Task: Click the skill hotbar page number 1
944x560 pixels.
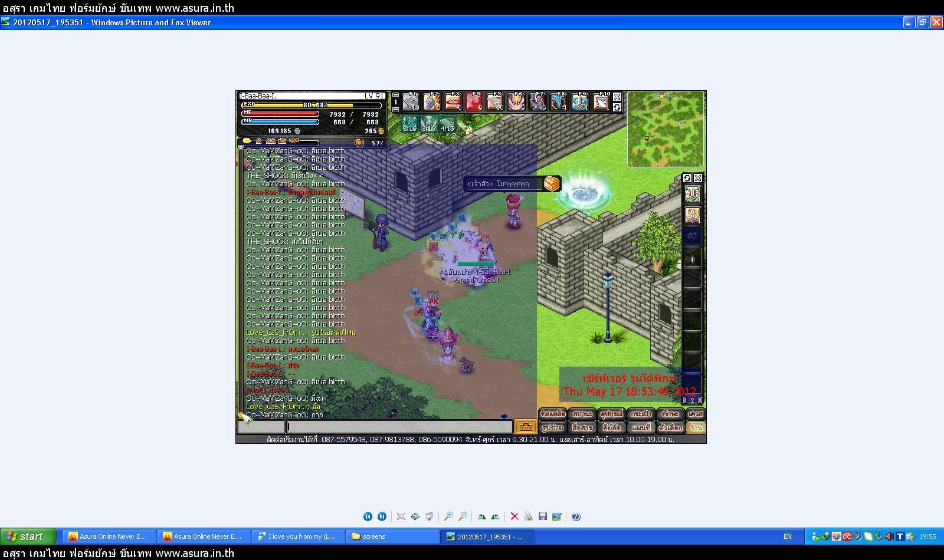Action: tap(395, 102)
